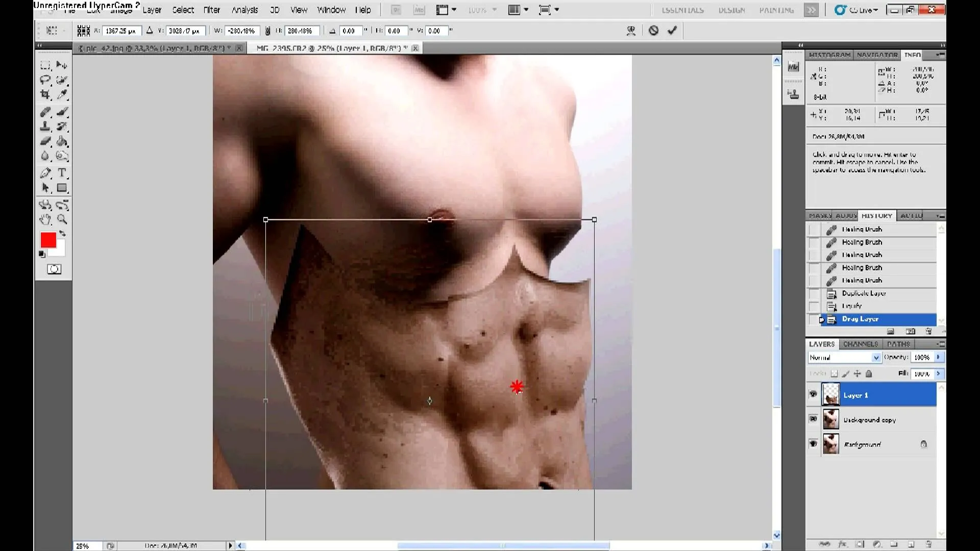Open the Layer menu
This screenshot has width=980, height=551.
[152, 10]
